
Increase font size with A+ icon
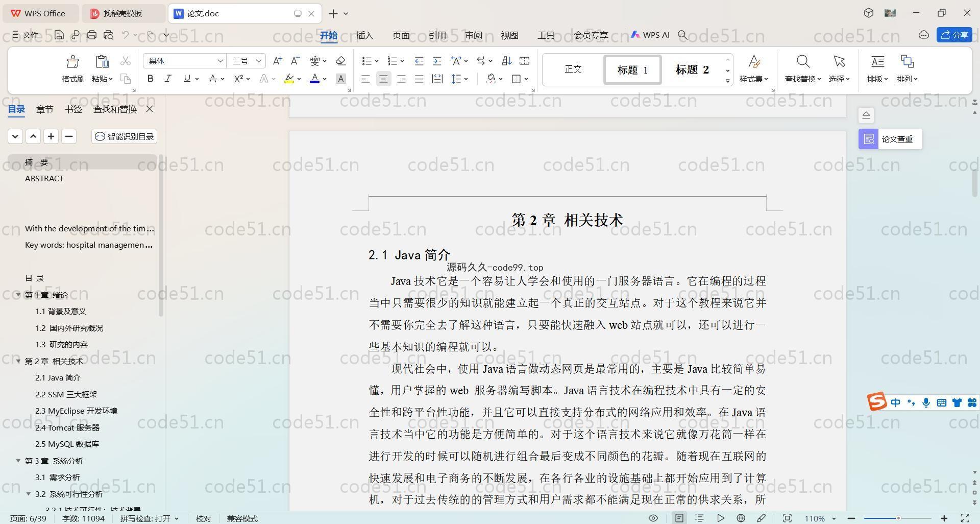tap(277, 61)
